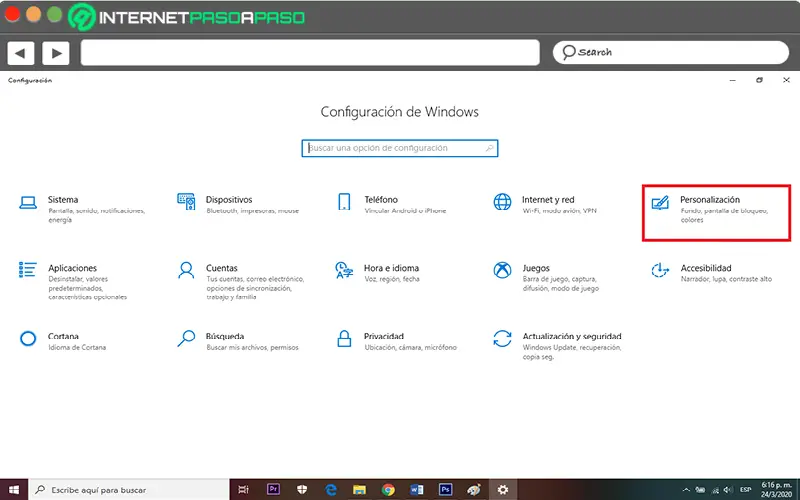Open File Explorer from the taskbar
Viewport: 800px width, 500px height.
[360, 490]
